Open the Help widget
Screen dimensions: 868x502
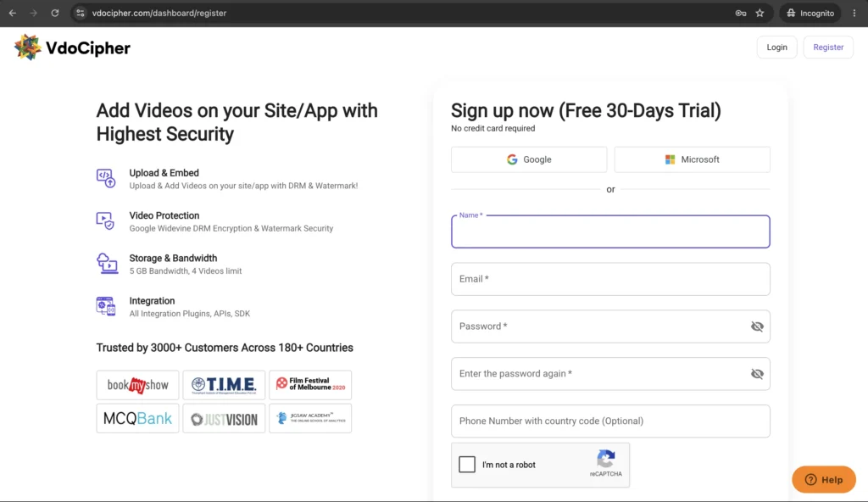point(824,480)
